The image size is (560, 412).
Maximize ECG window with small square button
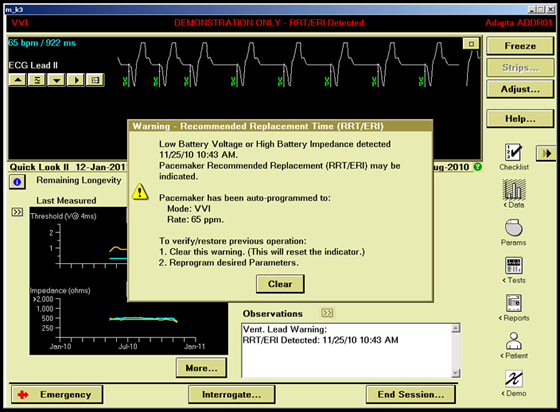pyautogui.click(x=471, y=44)
